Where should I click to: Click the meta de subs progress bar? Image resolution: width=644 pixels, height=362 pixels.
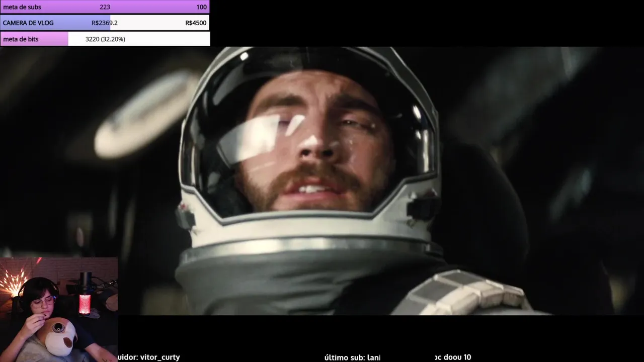(105, 7)
